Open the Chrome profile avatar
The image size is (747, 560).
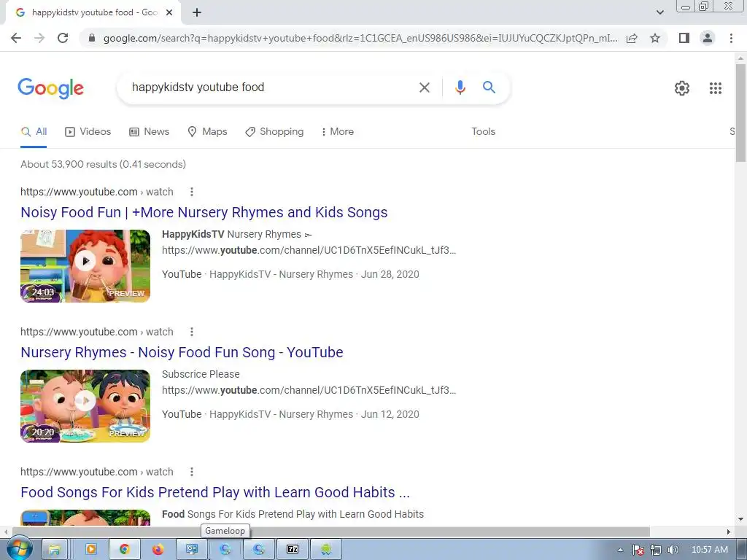pyautogui.click(x=708, y=38)
